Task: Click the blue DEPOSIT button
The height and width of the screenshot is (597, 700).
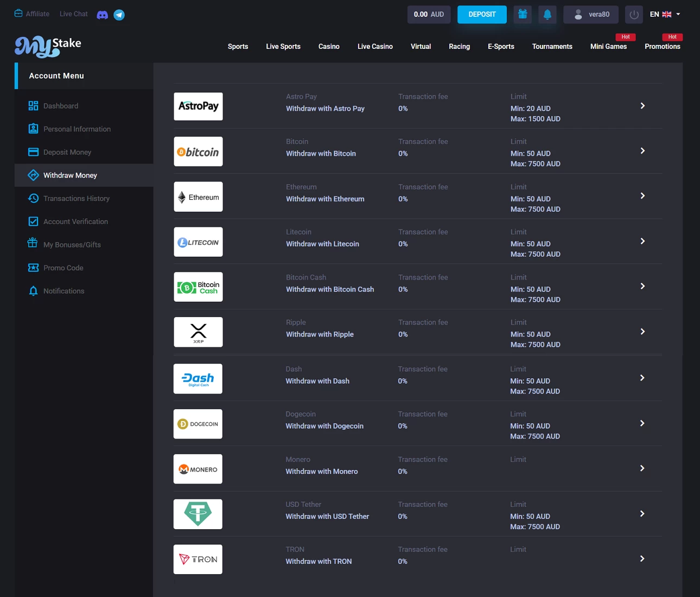Action: pos(482,14)
